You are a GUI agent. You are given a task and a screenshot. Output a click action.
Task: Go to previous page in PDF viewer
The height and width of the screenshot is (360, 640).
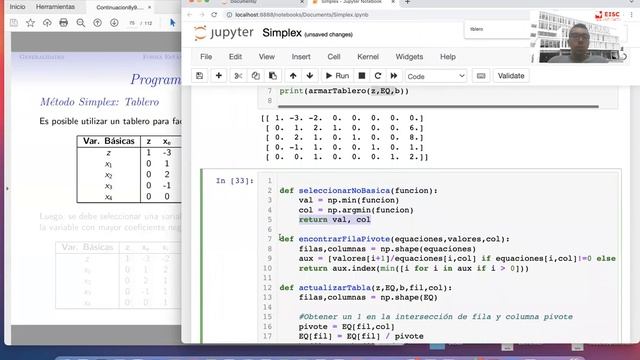tap(98, 23)
